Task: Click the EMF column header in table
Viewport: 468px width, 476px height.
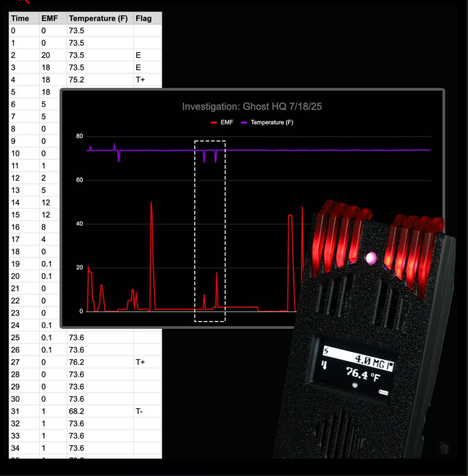Action: (x=53, y=18)
